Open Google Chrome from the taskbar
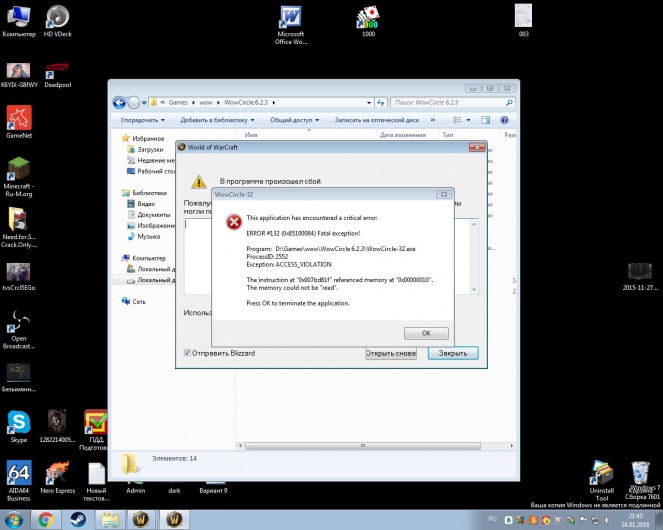The width and height of the screenshot is (663, 530). [45, 519]
